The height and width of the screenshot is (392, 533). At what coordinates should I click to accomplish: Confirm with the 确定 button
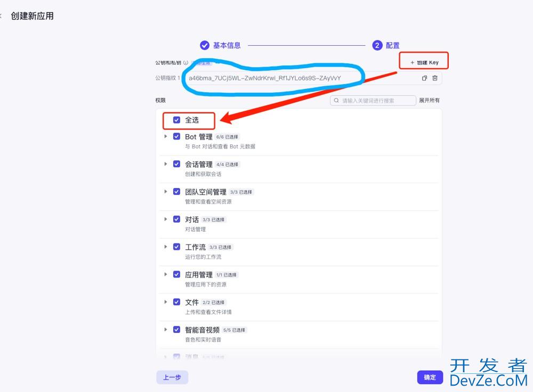point(430,378)
